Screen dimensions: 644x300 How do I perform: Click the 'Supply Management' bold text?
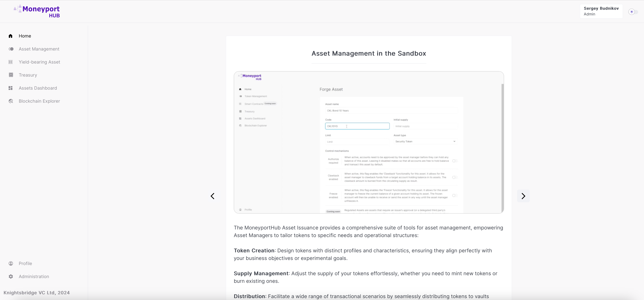click(261, 273)
